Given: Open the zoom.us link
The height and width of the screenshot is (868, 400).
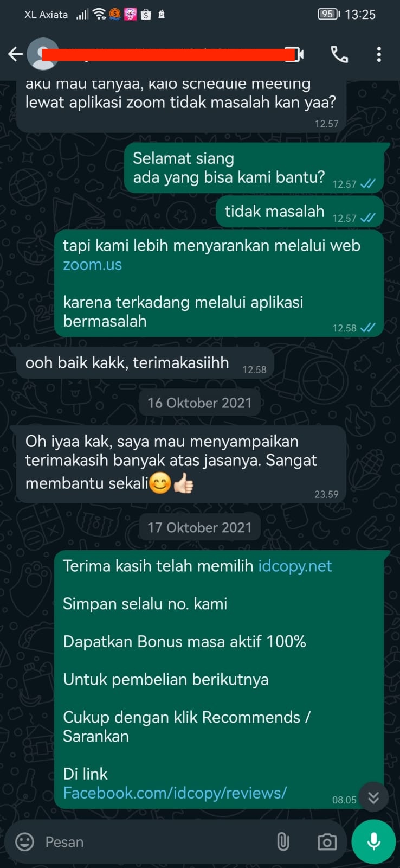Looking at the screenshot, I should click(93, 265).
